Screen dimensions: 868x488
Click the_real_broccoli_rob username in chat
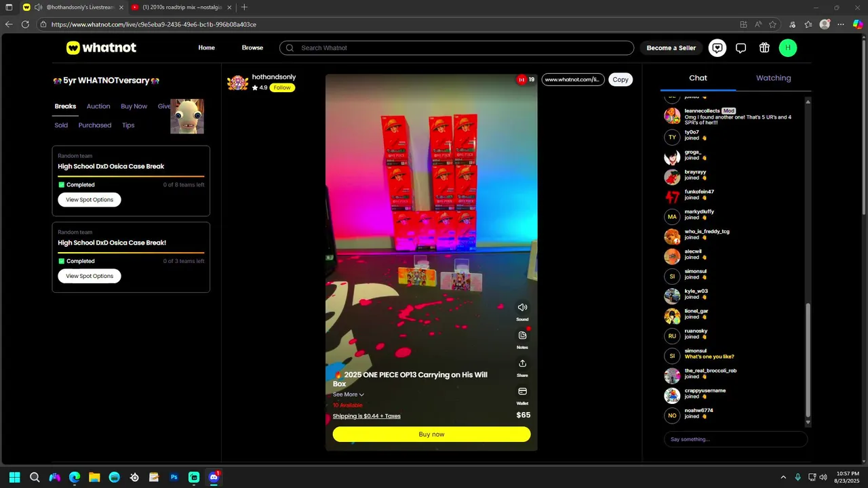711,371
